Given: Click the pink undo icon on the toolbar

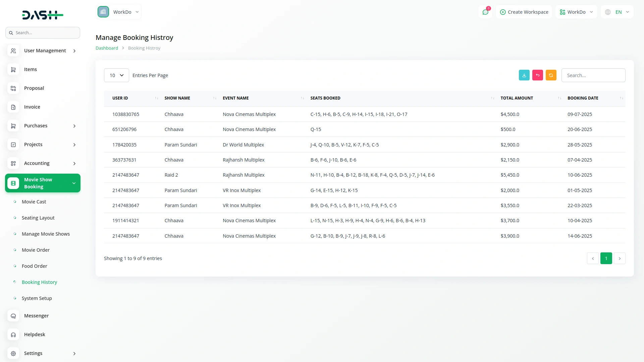Looking at the screenshot, I should [x=538, y=75].
